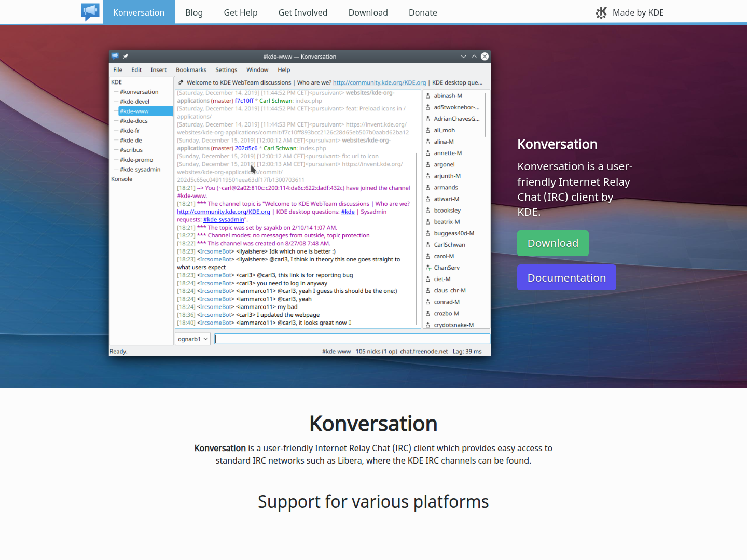Image resolution: width=747 pixels, height=560 pixels.
Task: Select the #konversation channel in the tree
Action: coord(139,92)
